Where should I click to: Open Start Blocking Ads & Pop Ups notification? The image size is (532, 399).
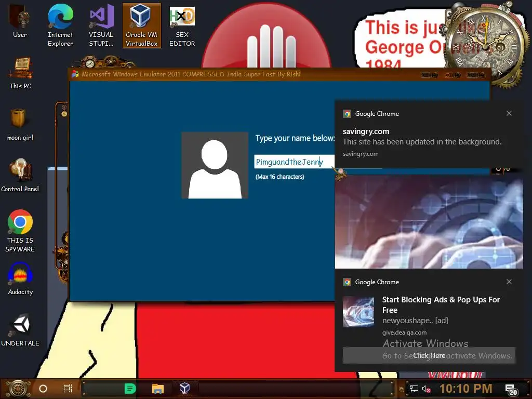click(441, 304)
